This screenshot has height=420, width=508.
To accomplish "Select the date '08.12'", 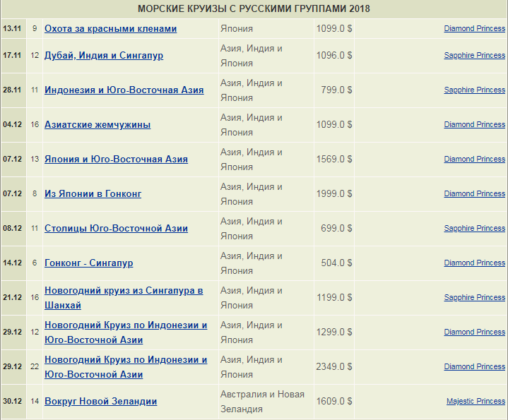I will click(12, 229).
